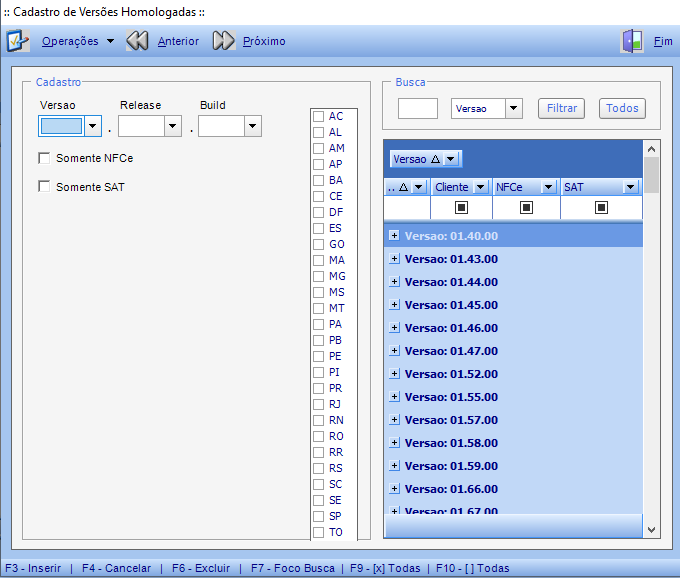Check the MG state checkbox
680x578 pixels.
point(318,277)
